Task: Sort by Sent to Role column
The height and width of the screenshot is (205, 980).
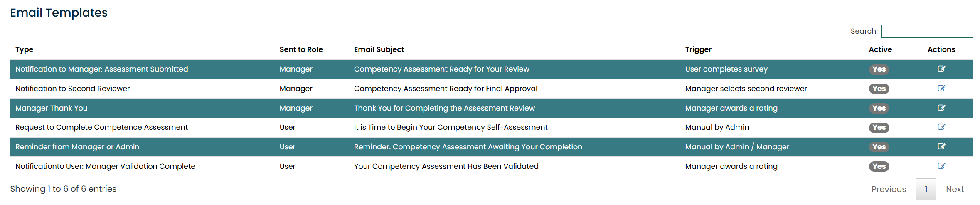Action: pyautogui.click(x=301, y=49)
